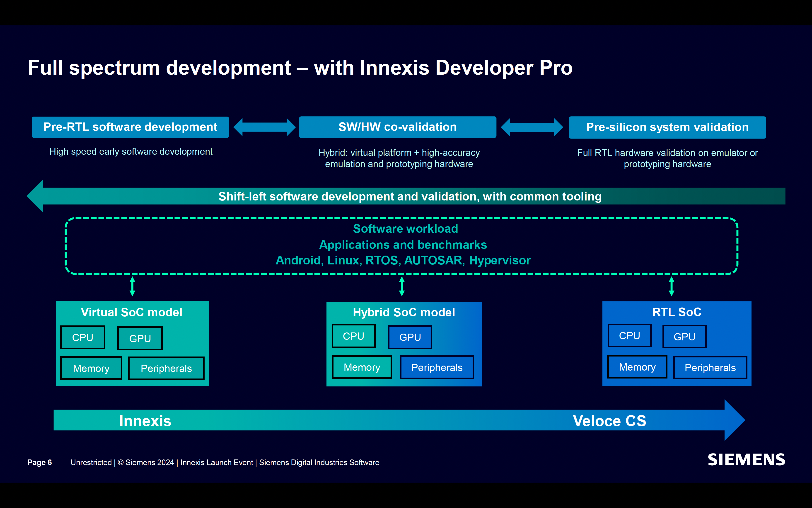Click the Hybrid virtual platform description text

(399, 158)
